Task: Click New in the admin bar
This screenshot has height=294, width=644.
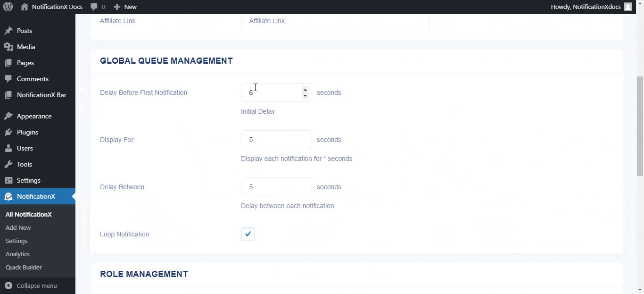Action: pos(125,7)
